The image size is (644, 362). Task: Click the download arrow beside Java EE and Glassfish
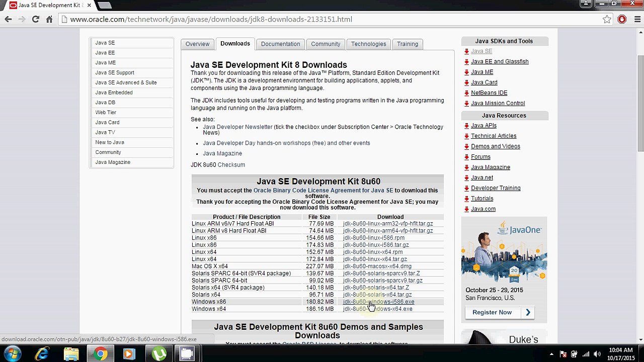pos(467,62)
